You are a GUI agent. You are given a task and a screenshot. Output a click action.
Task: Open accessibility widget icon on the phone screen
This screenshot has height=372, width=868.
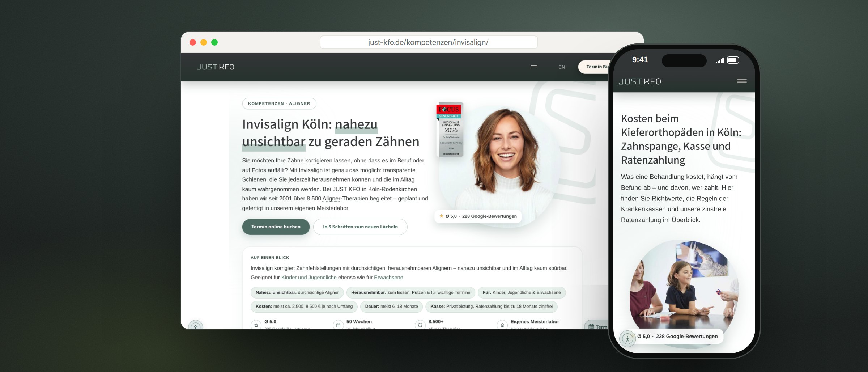click(627, 339)
